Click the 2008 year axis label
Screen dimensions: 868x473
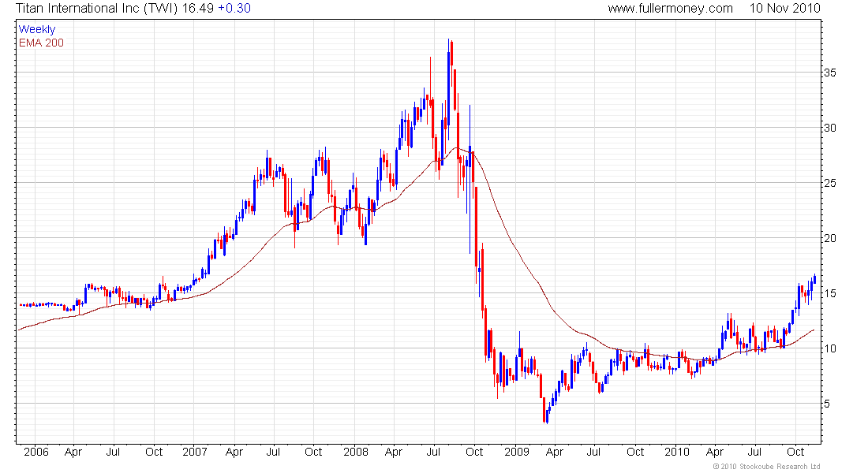tap(355, 452)
